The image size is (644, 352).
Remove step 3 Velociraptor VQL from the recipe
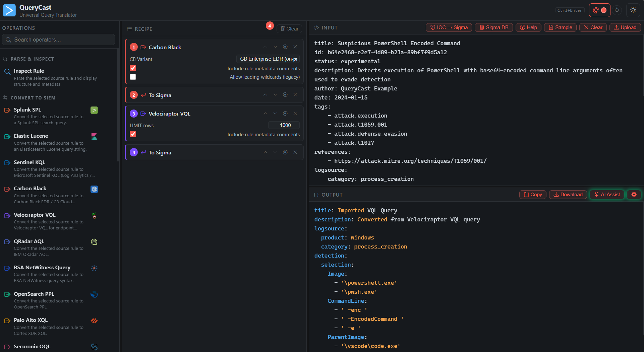point(295,114)
